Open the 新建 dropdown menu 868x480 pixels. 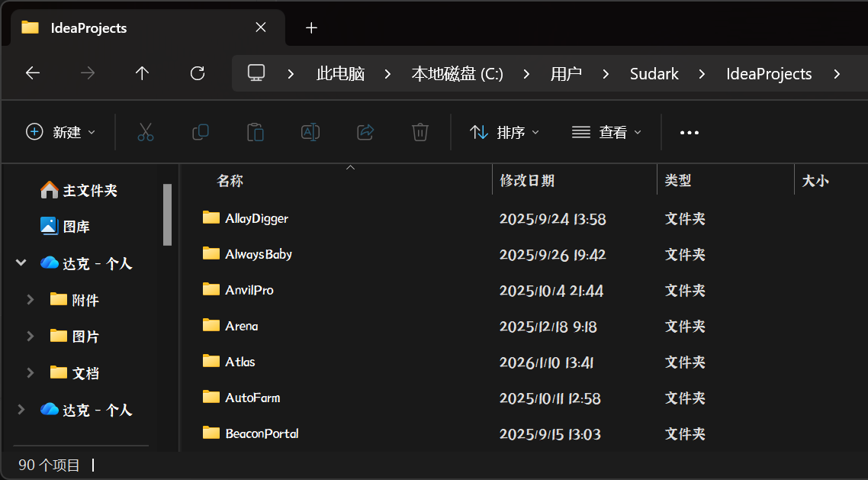coord(61,132)
